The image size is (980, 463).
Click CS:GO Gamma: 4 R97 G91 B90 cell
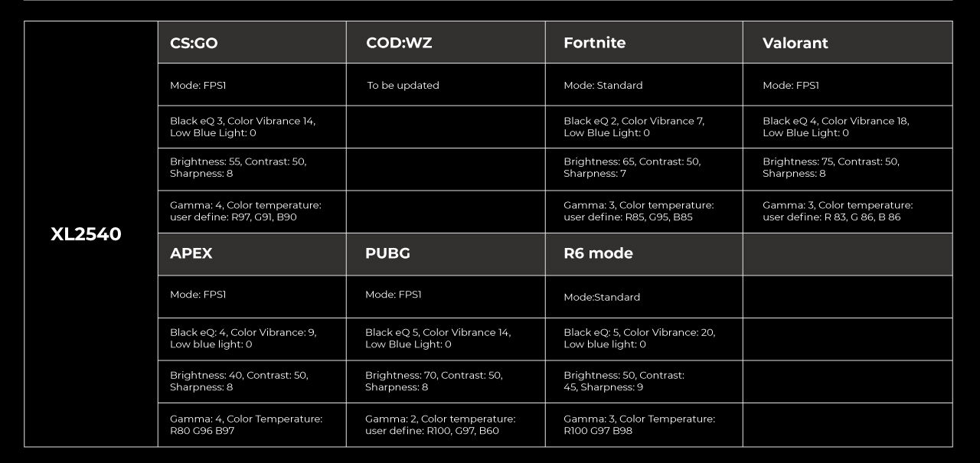point(252,212)
